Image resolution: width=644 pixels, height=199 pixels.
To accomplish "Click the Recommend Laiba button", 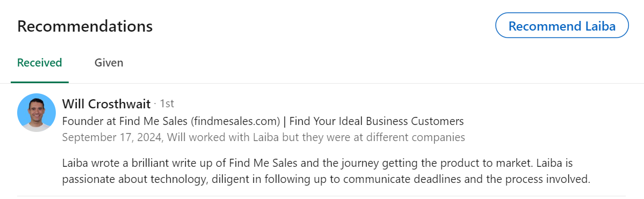I will [562, 26].
